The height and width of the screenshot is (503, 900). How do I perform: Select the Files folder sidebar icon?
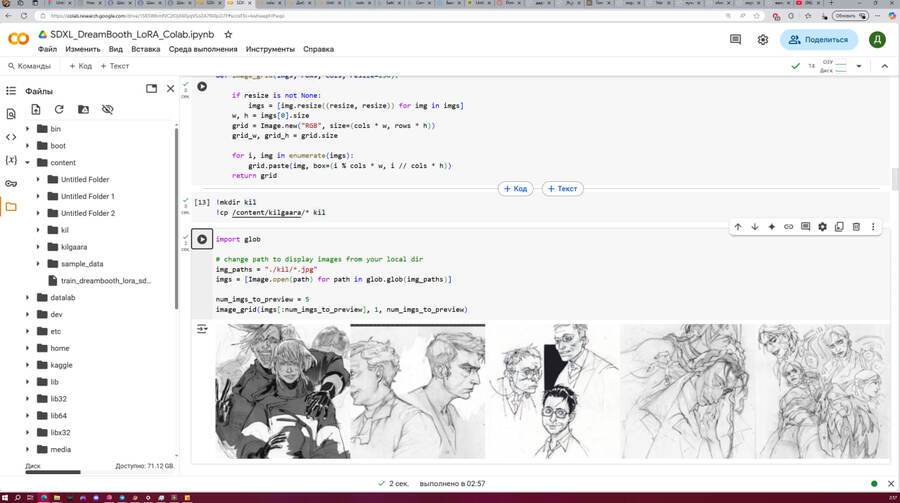11,207
